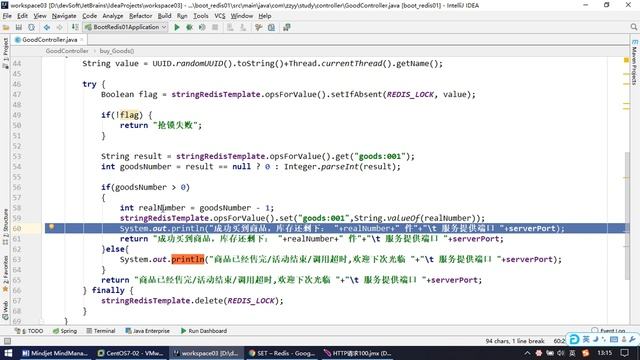
Task: Expand the Project tool window side tab
Action: pos(5,52)
